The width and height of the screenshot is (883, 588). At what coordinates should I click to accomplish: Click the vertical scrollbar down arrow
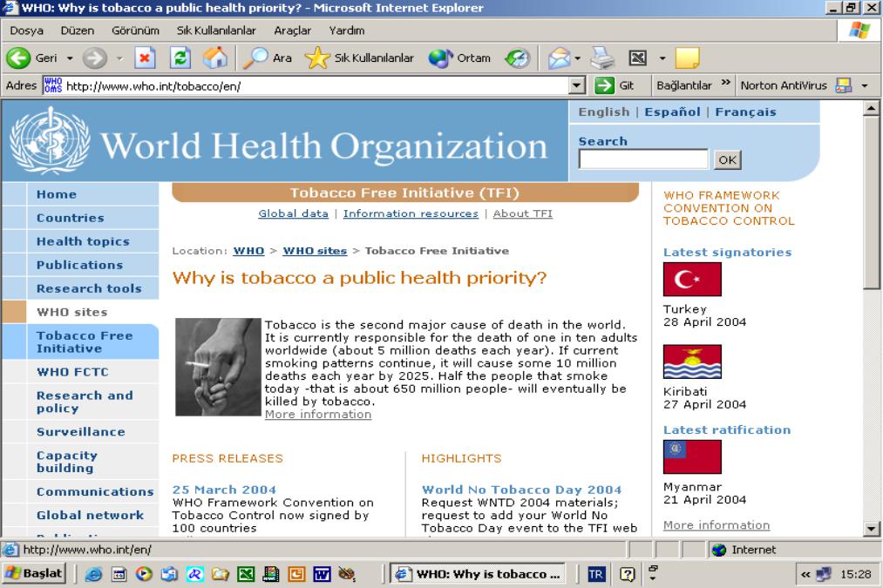(871, 529)
